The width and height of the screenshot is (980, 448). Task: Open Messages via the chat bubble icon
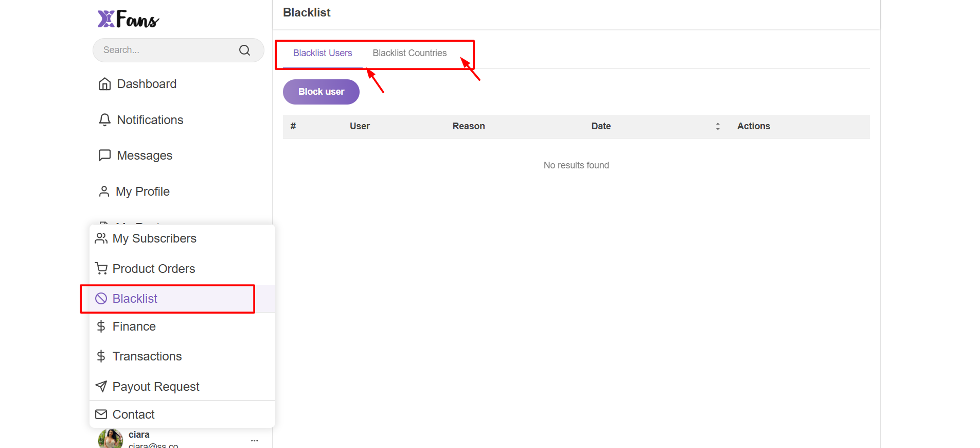[104, 156]
